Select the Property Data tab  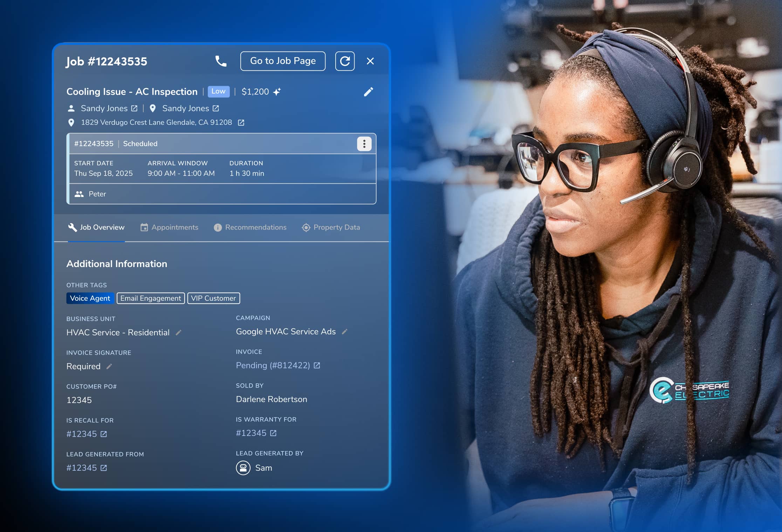[x=331, y=227]
